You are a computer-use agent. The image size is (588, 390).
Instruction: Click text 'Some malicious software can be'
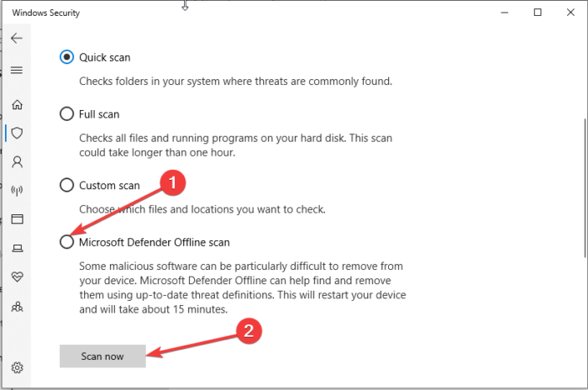click(155, 266)
